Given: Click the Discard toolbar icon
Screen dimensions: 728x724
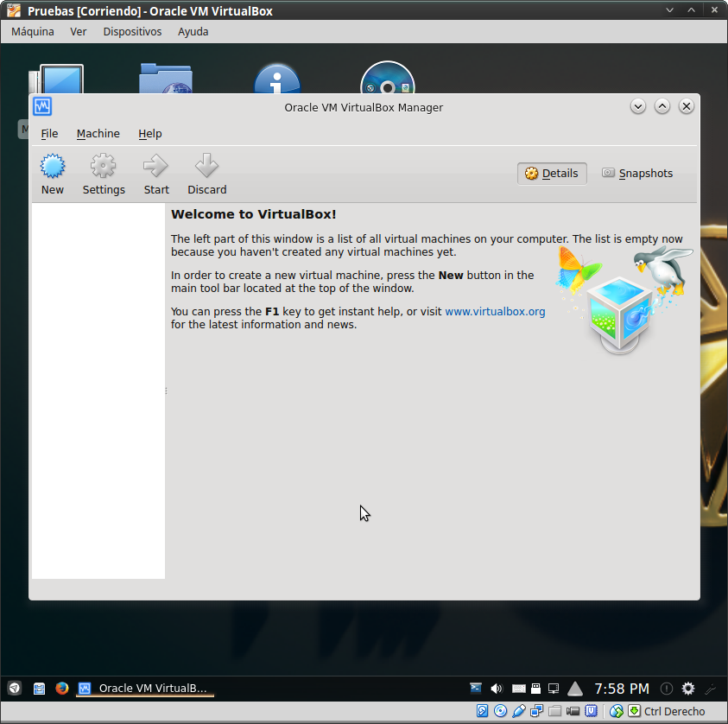Looking at the screenshot, I should pyautogui.click(x=206, y=166).
